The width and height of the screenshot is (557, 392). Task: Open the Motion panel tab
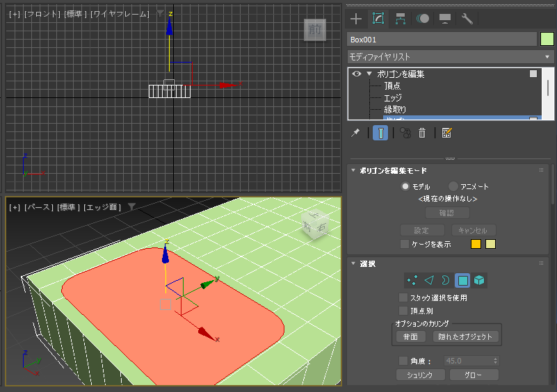423,19
